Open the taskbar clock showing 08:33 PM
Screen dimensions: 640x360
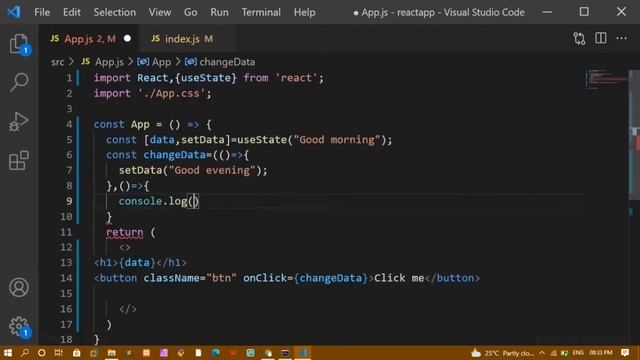[601, 353]
